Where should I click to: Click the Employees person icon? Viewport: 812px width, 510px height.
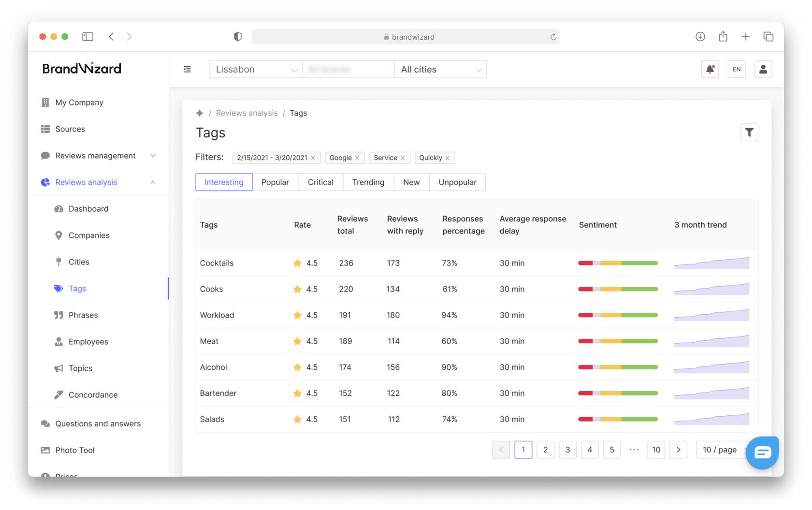[x=58, y=342]
